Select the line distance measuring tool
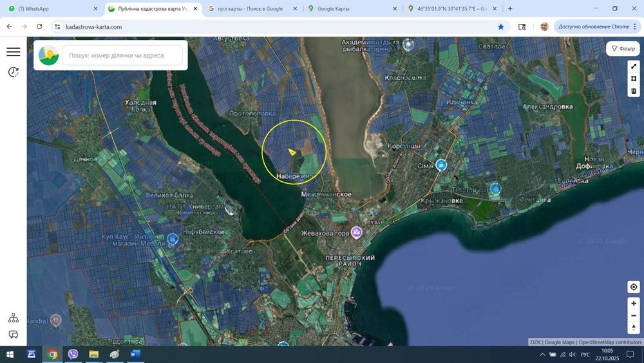The width and height of the screenshot is (644, 363). (x=633, y=66)
